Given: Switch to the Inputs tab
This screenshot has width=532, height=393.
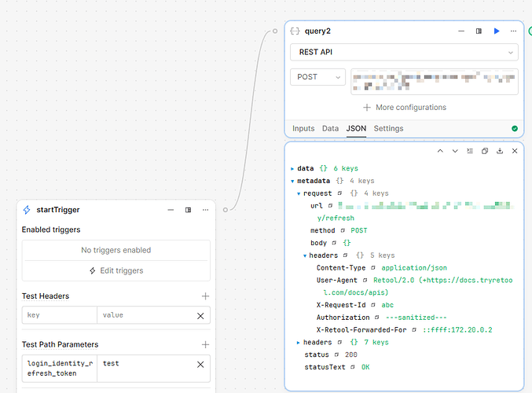Looking at the screenshot, I should point(303,128).
